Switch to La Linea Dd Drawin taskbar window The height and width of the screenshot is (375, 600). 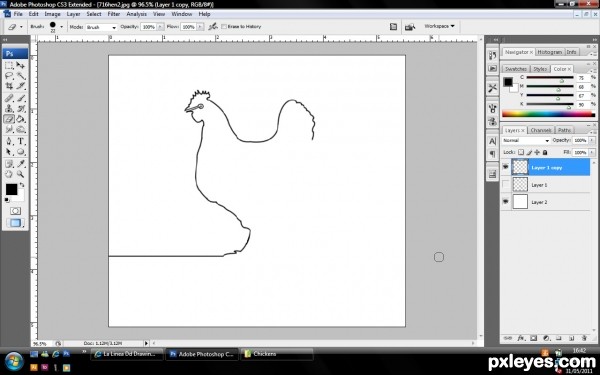click(x=127, y=354)
